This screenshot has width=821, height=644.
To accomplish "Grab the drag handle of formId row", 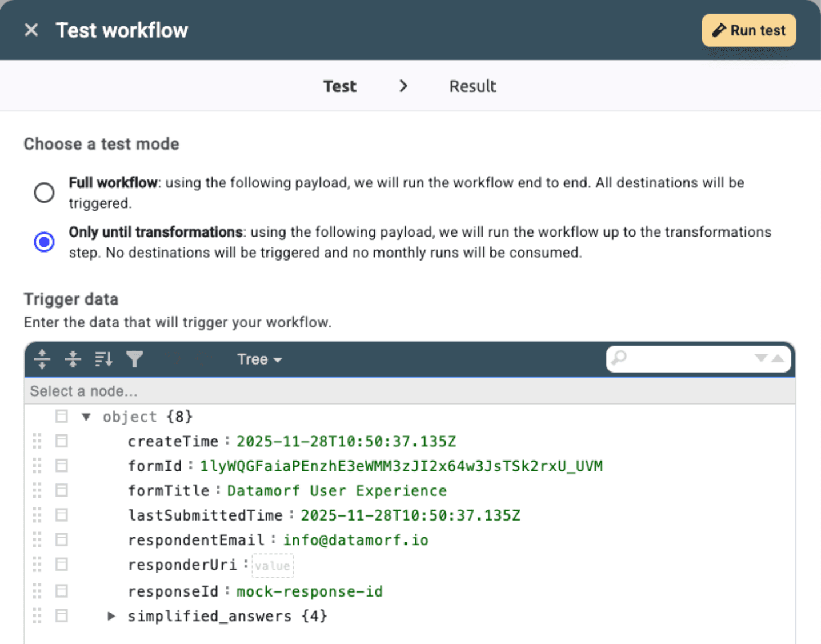I will click(37, 466).
